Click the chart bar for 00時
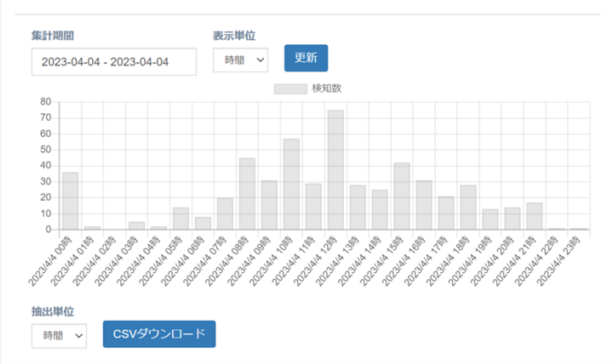Screen dimensions: 613x364 coord(71,201)
